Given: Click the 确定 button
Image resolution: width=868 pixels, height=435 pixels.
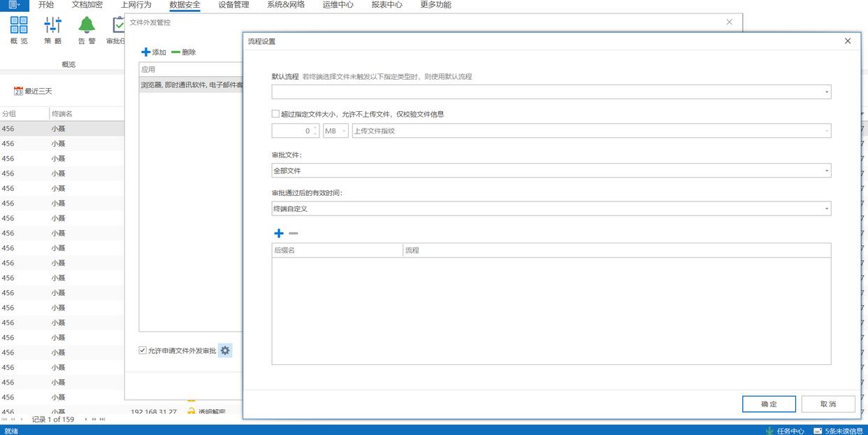Looking at the screenshot, I should 769,404.
